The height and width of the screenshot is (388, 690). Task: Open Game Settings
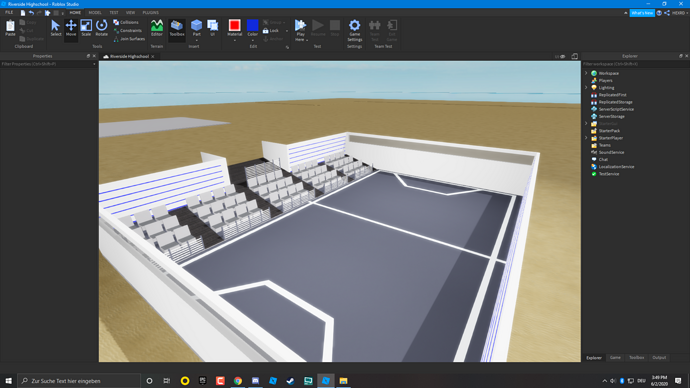click(x=355, y=30)
